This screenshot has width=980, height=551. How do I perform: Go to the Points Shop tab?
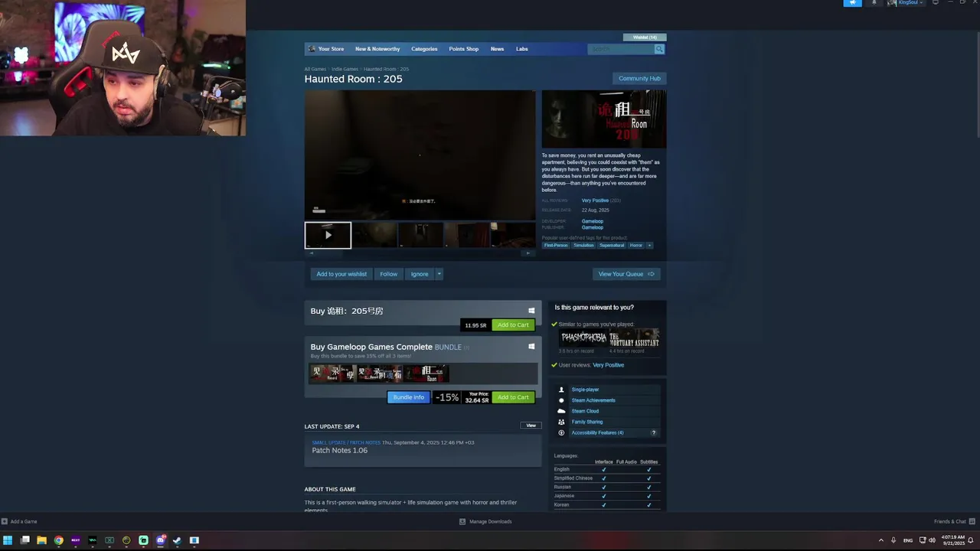point(463,49)
